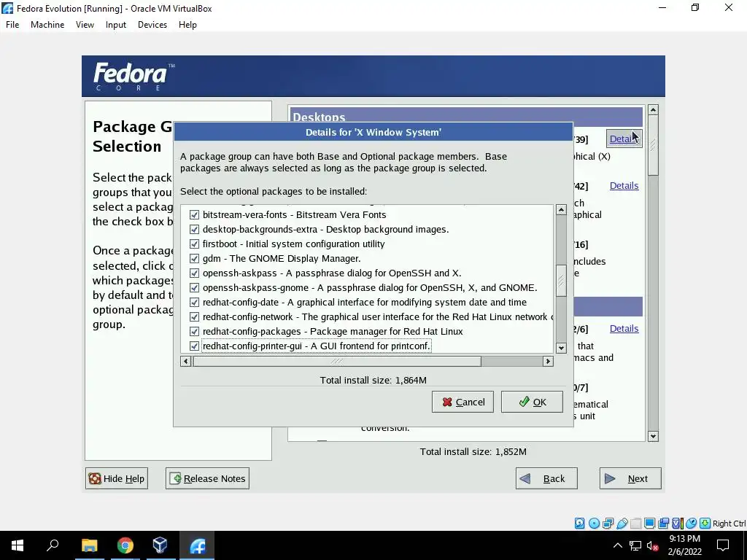Toggle the openssh-askpass checkbox (not the -gnome one)
This screenshot has width=747, height=560.
194,273
